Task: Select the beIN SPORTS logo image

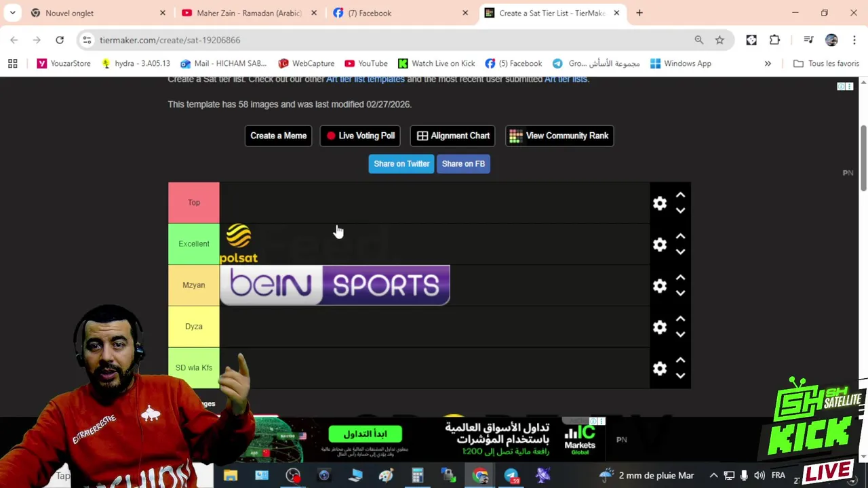Action: [335, 285]
